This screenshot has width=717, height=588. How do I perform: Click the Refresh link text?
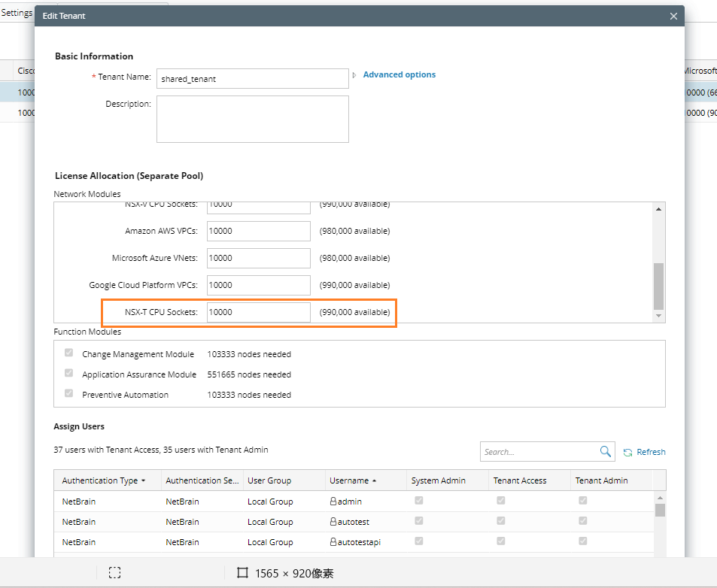click(x=649, y=451)
